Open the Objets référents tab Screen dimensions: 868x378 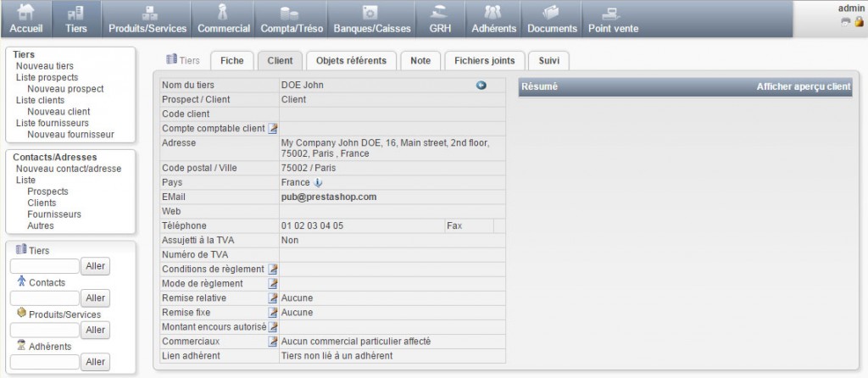point(351,61)
